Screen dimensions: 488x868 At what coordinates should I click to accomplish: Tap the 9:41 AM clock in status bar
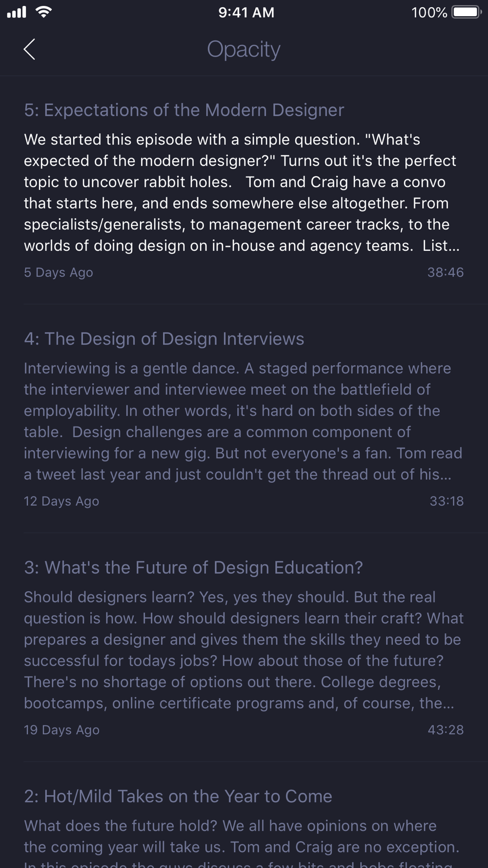(x=246, y=12)
